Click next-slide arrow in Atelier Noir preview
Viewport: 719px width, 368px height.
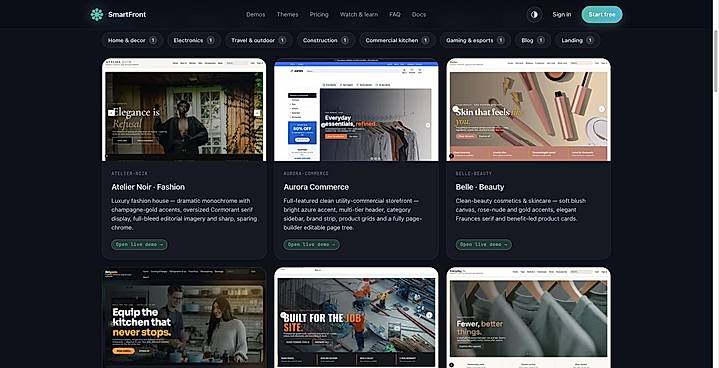click(x=257, y=113)
